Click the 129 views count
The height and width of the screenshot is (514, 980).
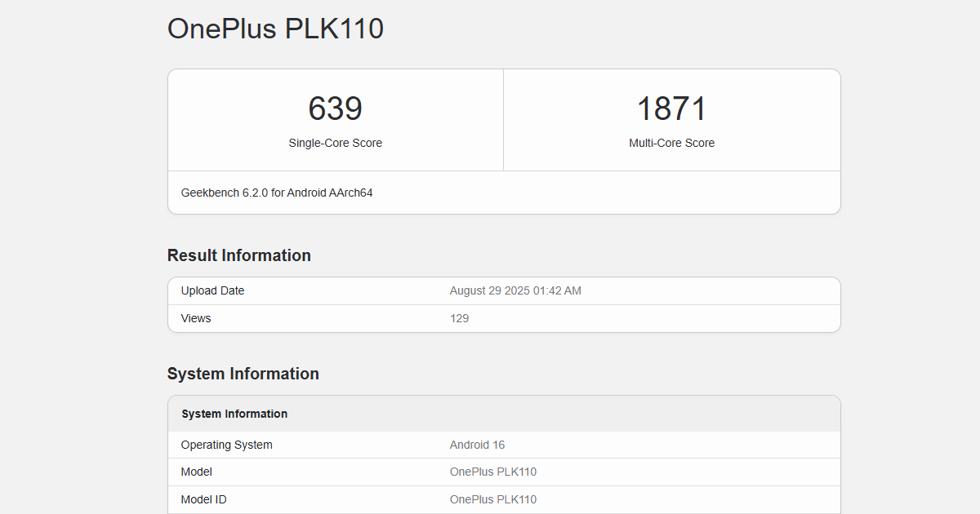pos(459,319)
